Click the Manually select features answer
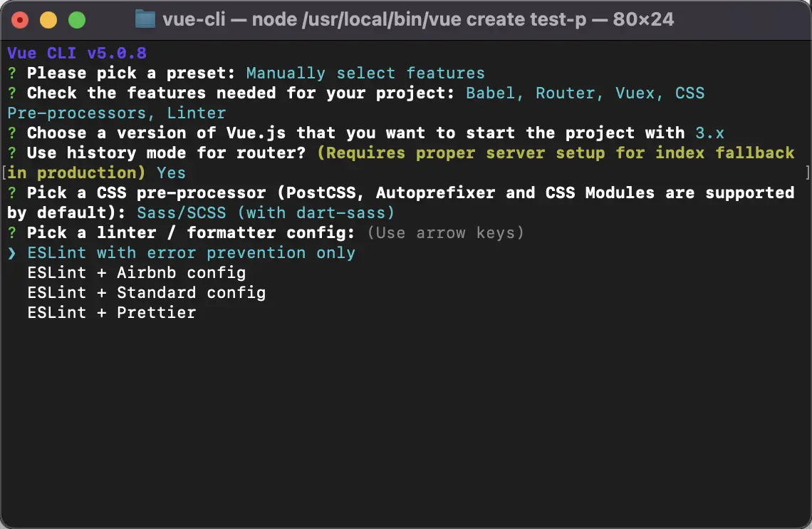 coord(365,73)
